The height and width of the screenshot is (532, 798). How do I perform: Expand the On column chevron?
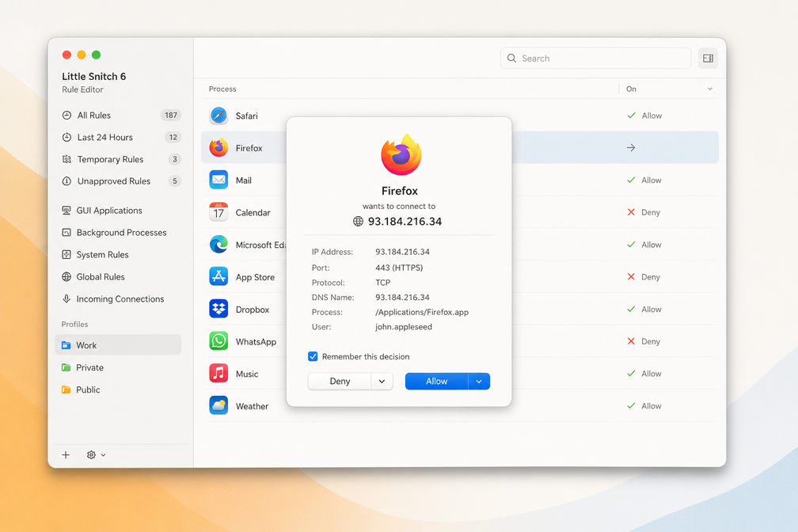[x=710, y=89]
